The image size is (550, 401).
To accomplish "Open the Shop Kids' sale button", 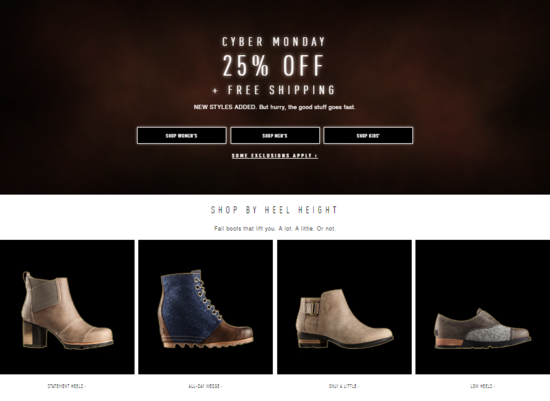I will click(x=368, y=135).
